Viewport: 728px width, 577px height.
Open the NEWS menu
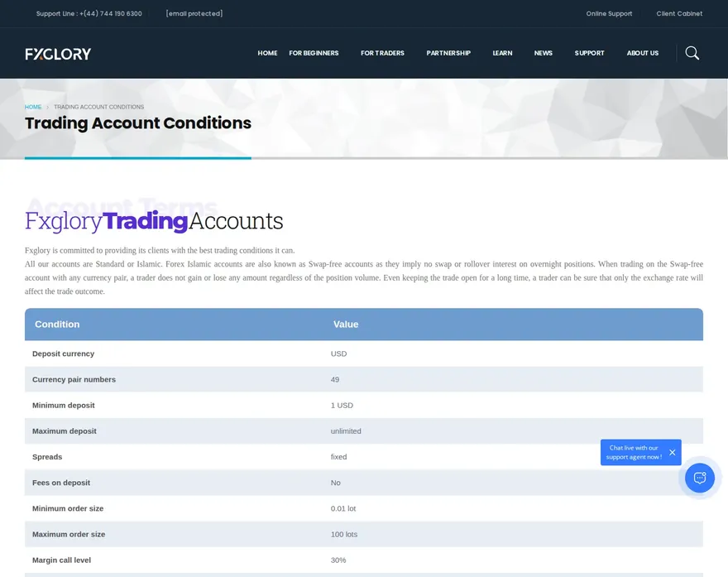pyautogui.click(x=544, y=53)
